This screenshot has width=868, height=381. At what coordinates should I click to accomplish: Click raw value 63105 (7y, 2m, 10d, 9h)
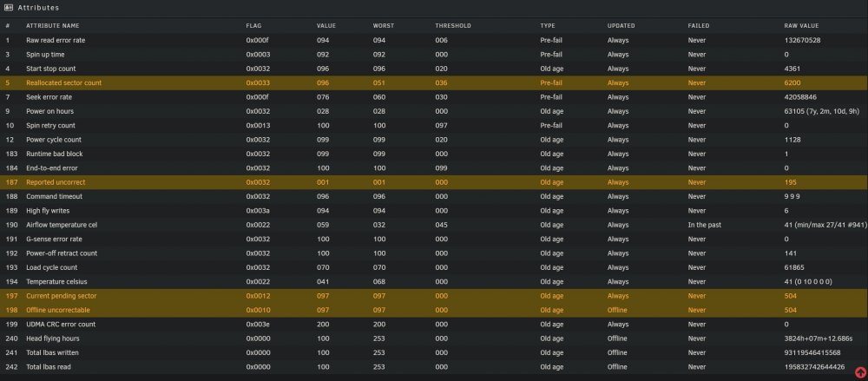(821, 111)
